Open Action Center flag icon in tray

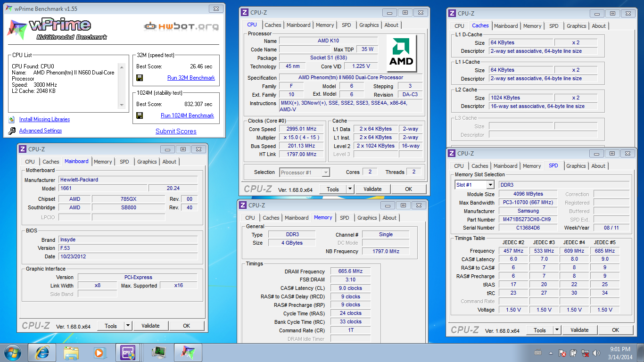pyautogui.click(x=562, y=353)
